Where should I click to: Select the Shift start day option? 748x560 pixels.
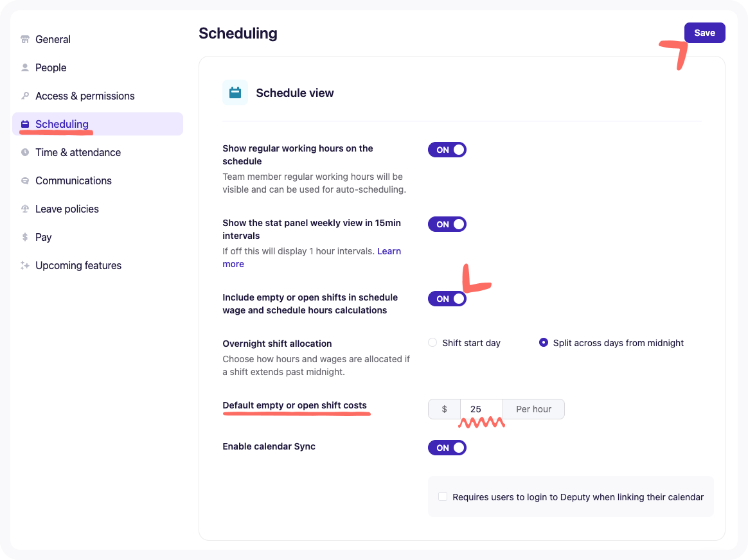pyautogui.click(x=432, y=343)
